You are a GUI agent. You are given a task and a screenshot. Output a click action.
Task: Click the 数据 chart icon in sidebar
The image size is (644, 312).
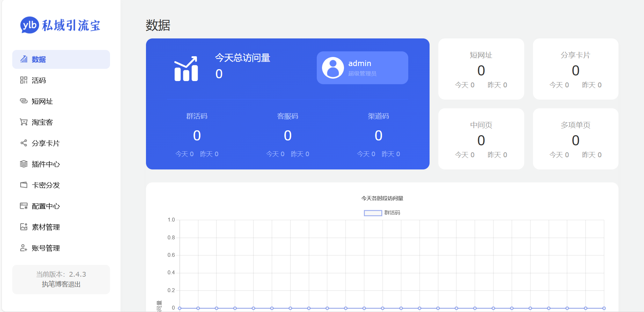pyautogui.click(x=24, y=59)
